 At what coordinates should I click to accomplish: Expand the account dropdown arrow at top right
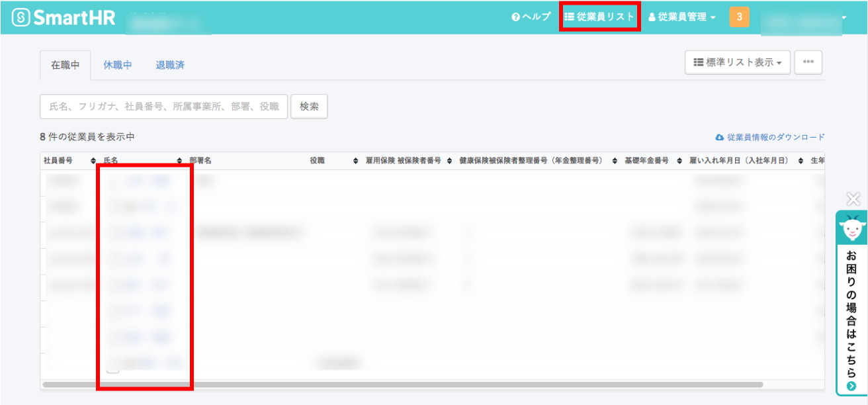pyautogui.click(x=844, y=17)
